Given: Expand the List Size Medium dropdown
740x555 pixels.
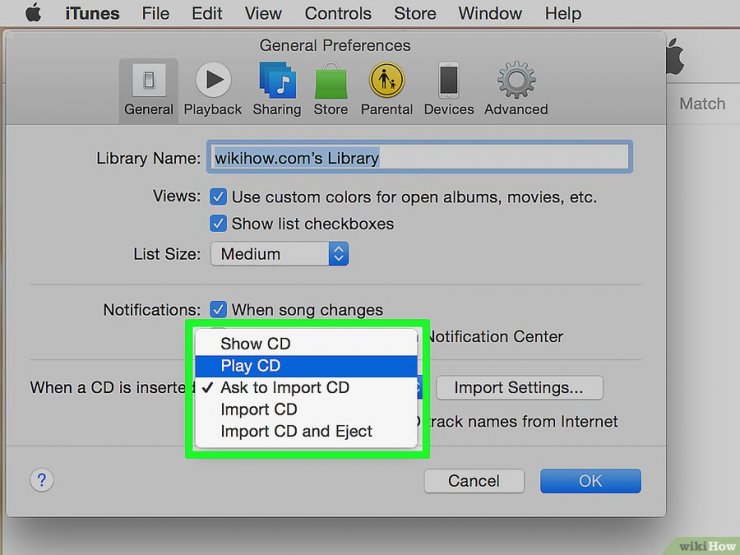Looking at the screenshot, I should click(280, 254).
